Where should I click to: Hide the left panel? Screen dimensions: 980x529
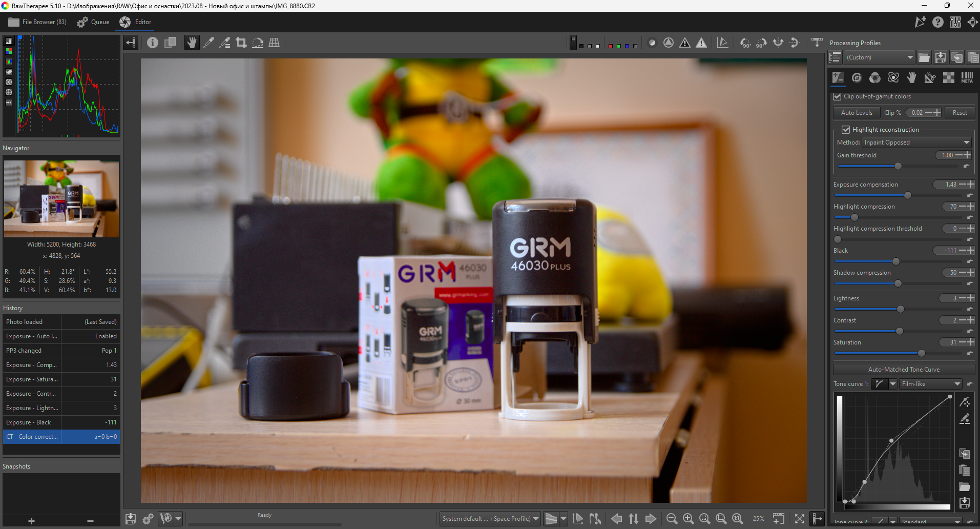point(131,43)
